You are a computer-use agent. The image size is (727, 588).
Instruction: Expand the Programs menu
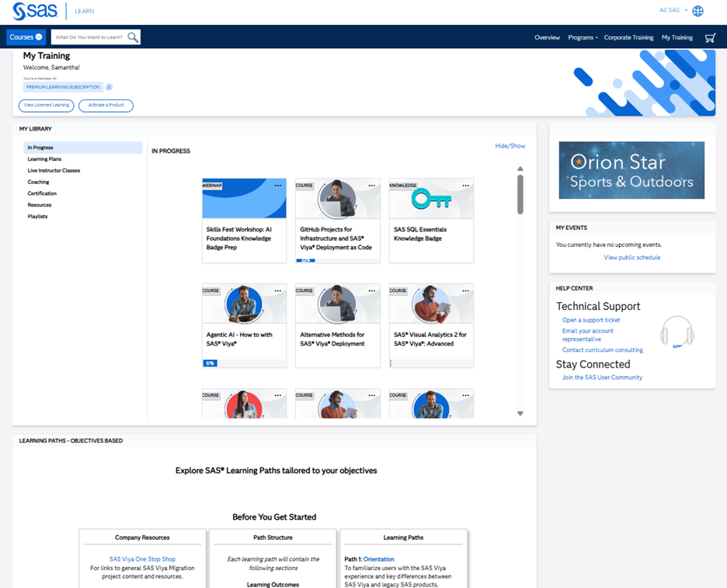click(583, 37)
